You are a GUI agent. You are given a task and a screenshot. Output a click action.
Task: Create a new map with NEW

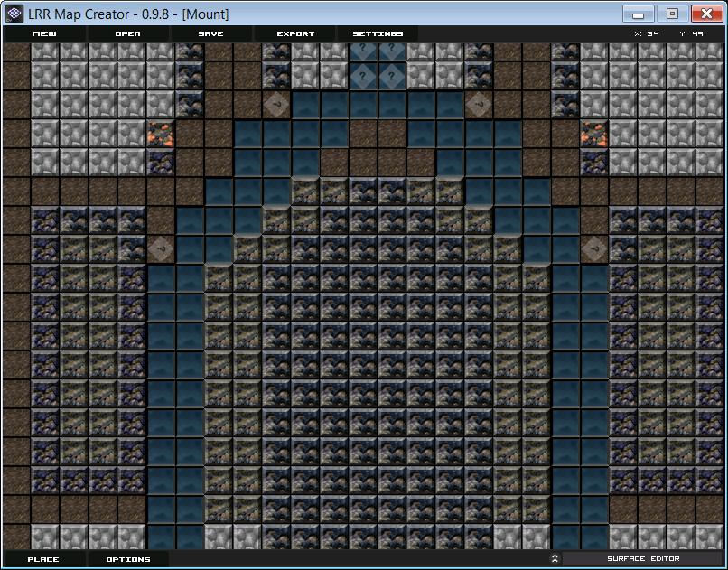click(44, 34)
